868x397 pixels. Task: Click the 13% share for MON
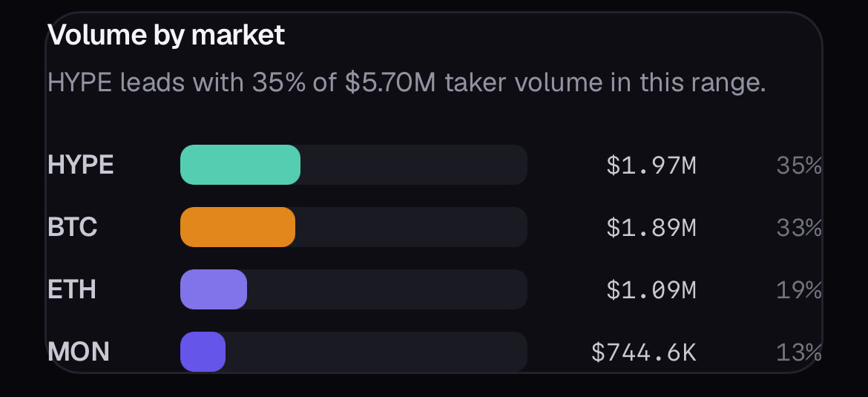click(x=799, y=352)
